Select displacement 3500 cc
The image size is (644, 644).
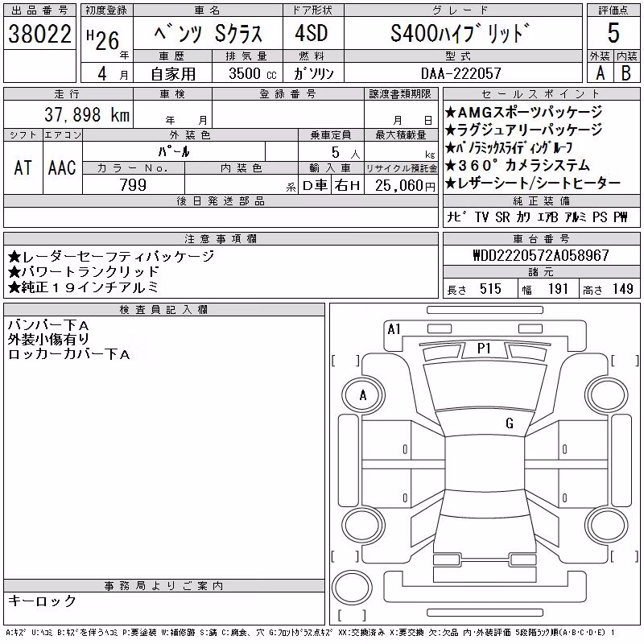[253, 73]
